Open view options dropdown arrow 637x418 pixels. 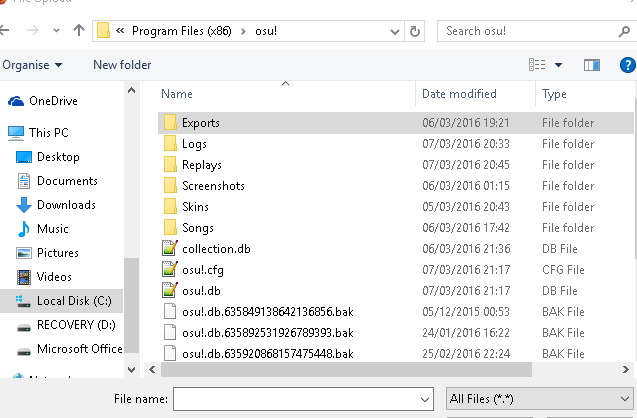pos(559,65)
